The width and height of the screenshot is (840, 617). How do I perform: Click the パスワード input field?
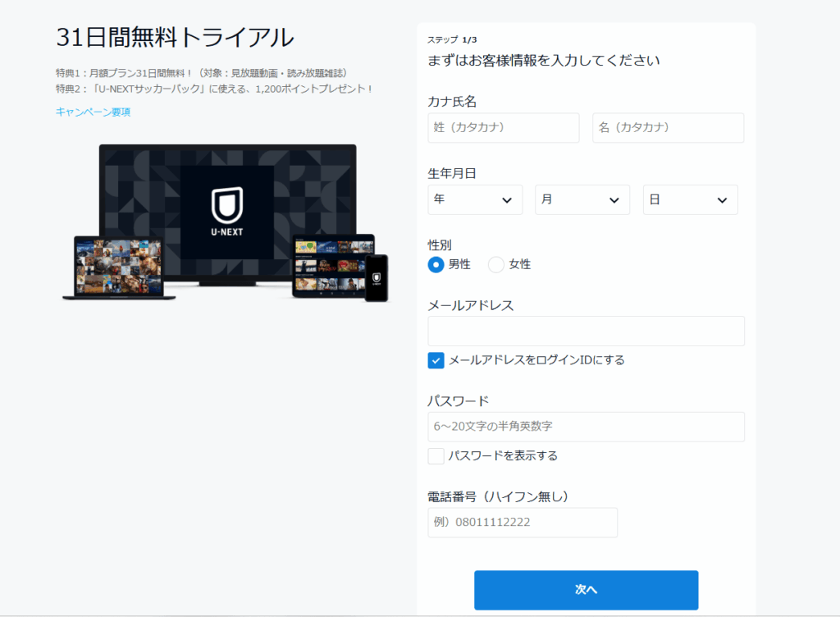click(x=586, y=427)
